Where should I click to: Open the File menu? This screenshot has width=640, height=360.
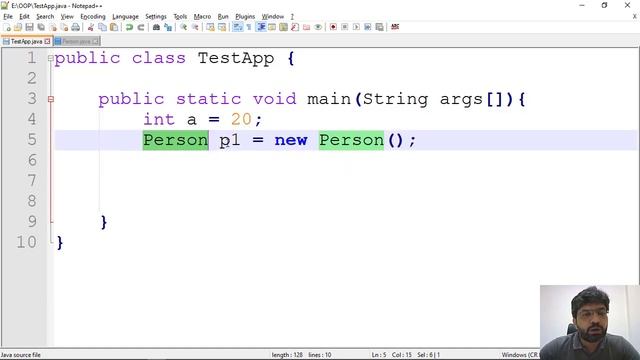[8, 17]
